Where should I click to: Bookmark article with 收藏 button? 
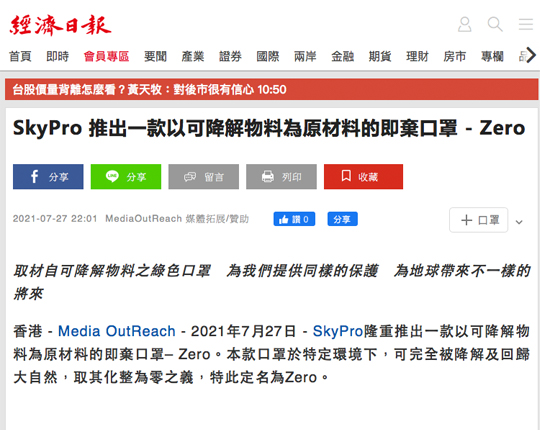363,177
